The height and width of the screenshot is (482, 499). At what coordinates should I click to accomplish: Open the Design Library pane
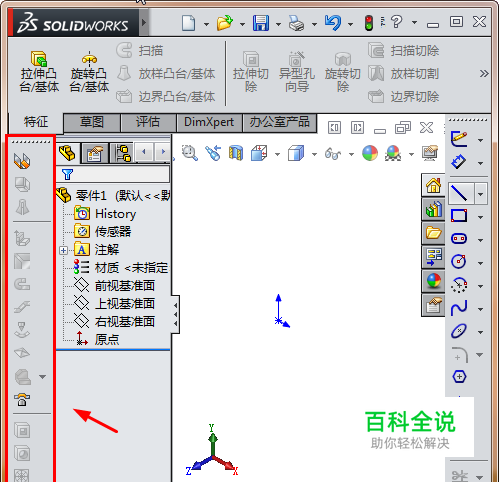(x=433, y=209)
